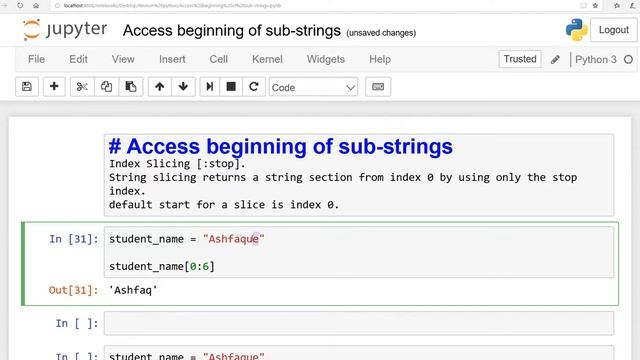Rename notebook title Access beginning of sub-strings
Screen dimensions: 640x360
(x=231, y=31)
